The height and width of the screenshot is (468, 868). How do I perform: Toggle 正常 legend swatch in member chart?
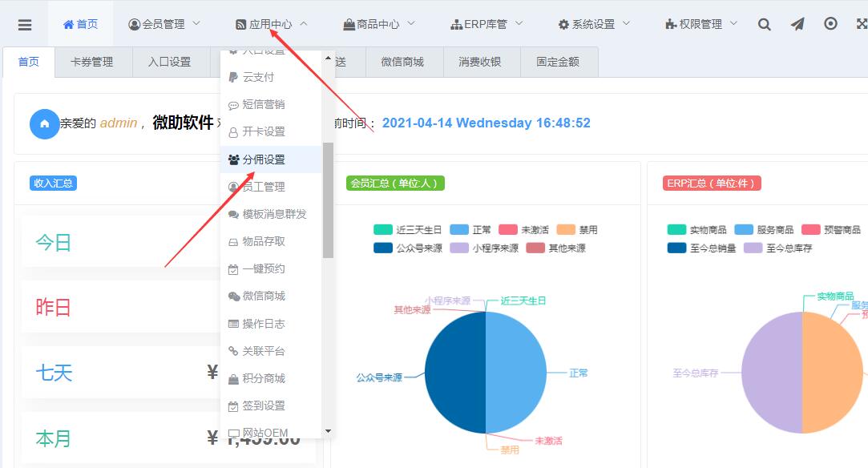coord(459,229)
